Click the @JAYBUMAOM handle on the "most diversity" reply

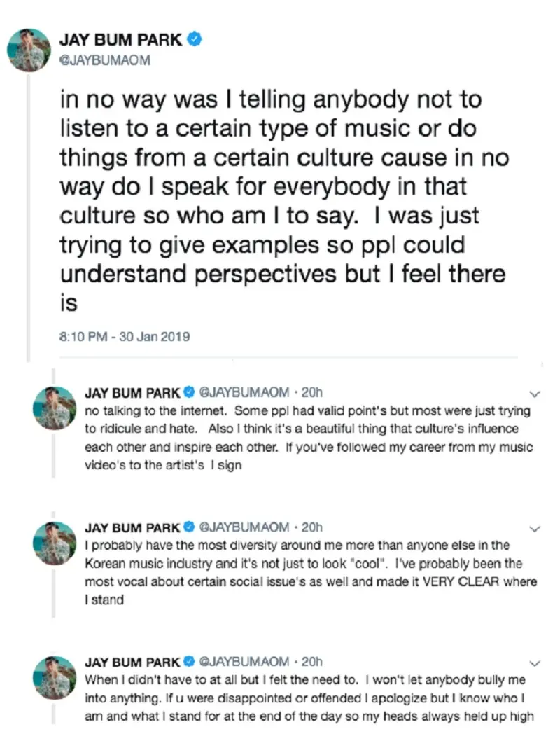pyautogui.click(x=244, y=527)
